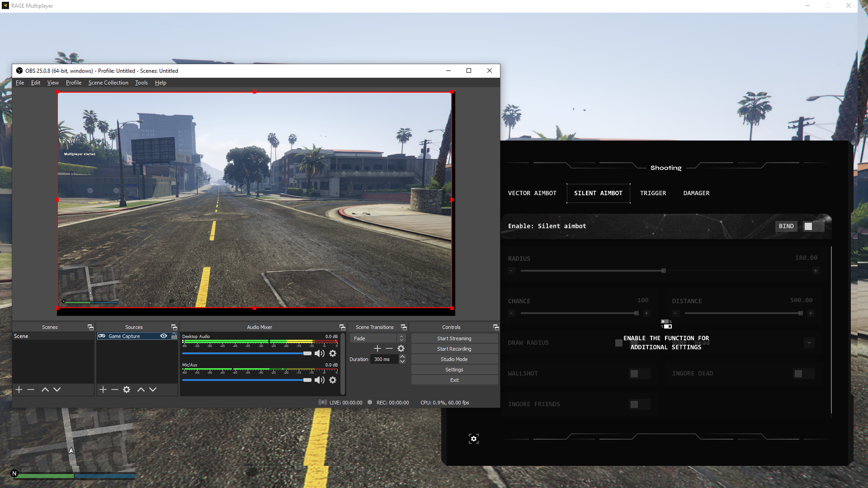Open Mic/Aux audio settings gear

(x=333, y=380)
